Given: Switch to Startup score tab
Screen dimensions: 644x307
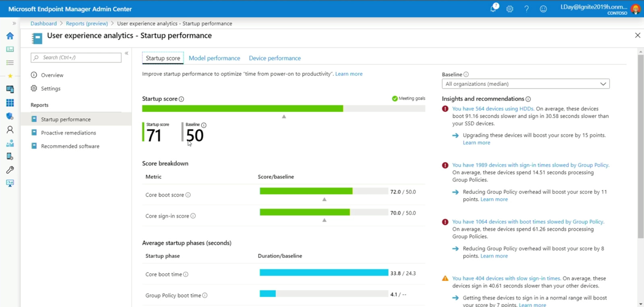Looking at the screenshot, I should click(163, 58).
